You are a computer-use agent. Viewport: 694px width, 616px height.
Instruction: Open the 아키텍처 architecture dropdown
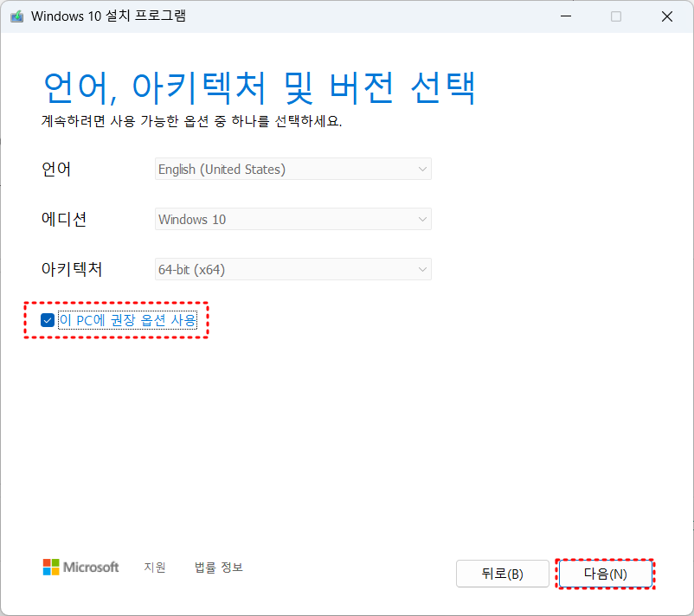point(293,269)
